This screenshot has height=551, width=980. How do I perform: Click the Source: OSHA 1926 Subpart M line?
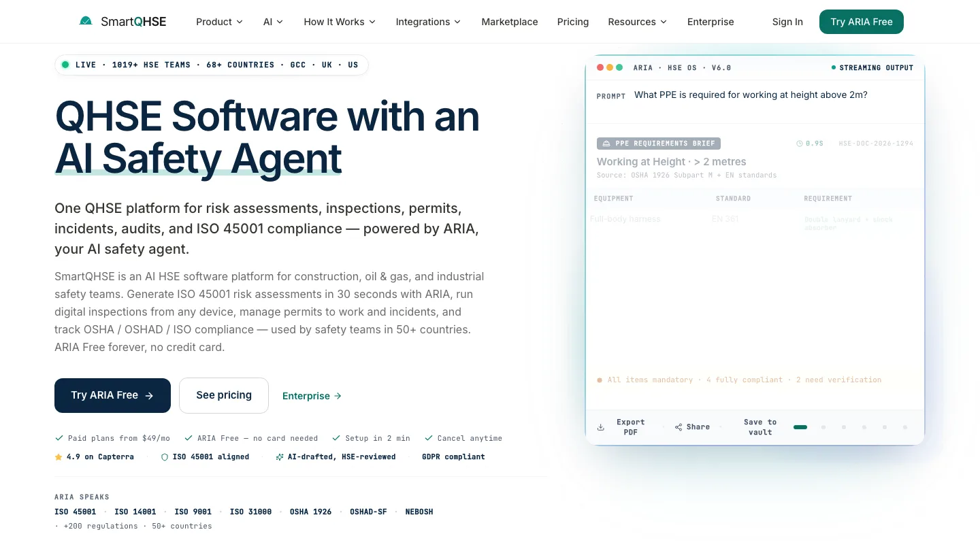687,176
